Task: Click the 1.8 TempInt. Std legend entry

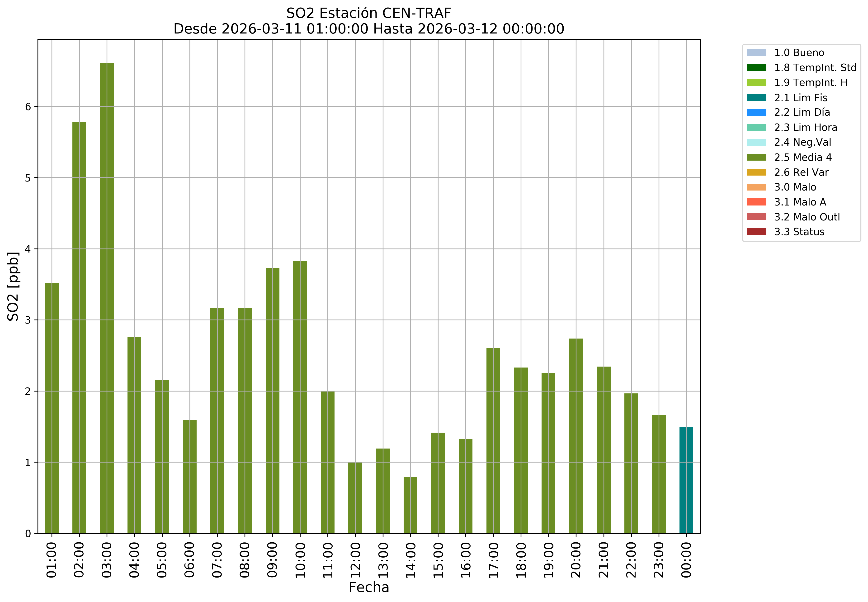Action: pos(815,67)
